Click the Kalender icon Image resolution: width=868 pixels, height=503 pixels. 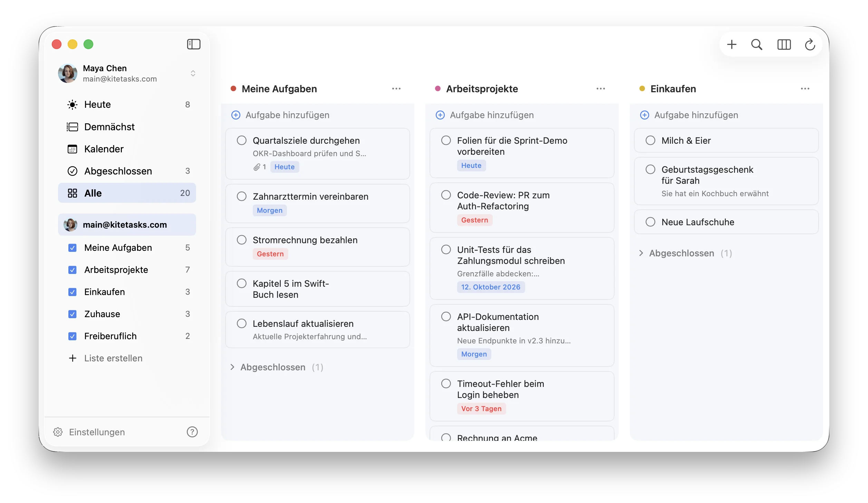72,149
